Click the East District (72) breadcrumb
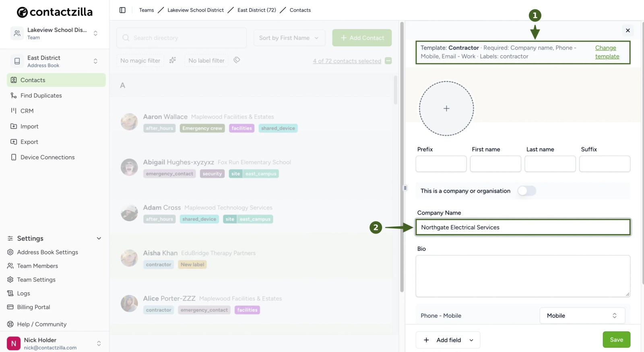 [x=257, y=10]
